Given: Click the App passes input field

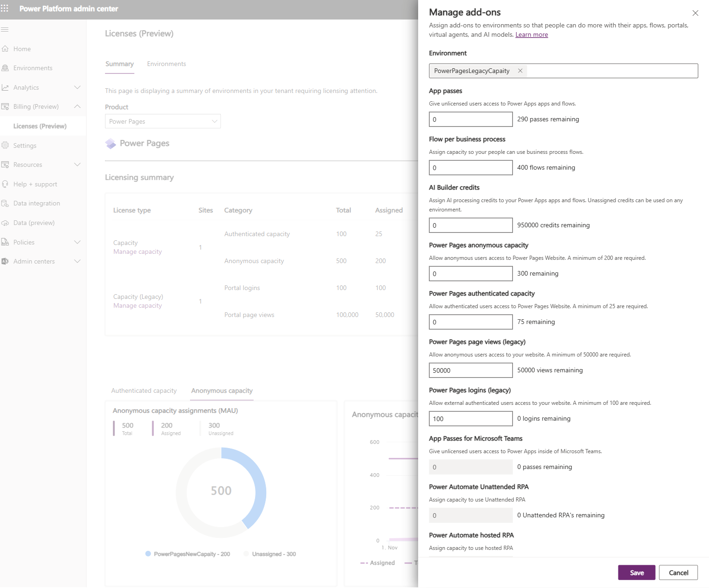Looking at the screenshot, I should click(470, 119).
